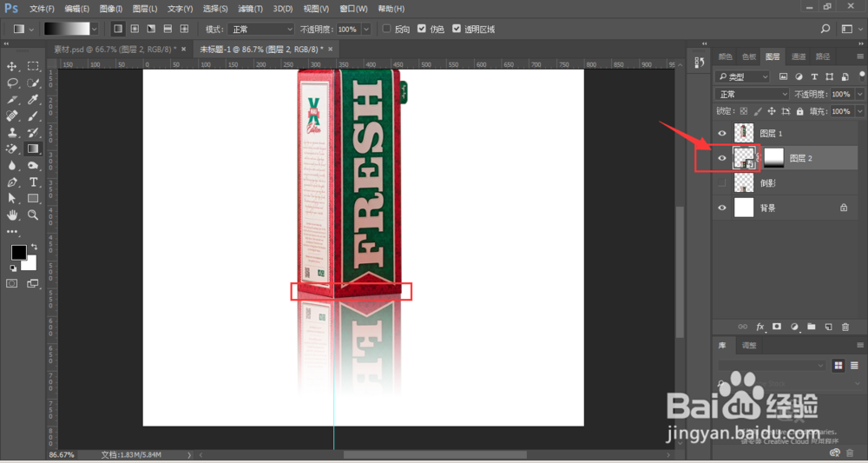The width and height of the screenshot is (868, 463).
Task: Select the Crop tool
Action: click(11, 100)
